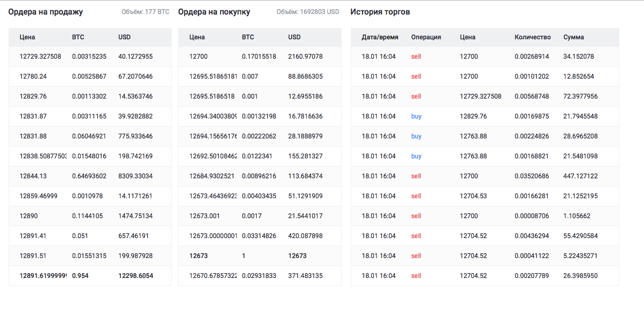Viewport: 644px width, 320px height.
Task: Click the USD header in the sell orders table
Action: [124, 37]
